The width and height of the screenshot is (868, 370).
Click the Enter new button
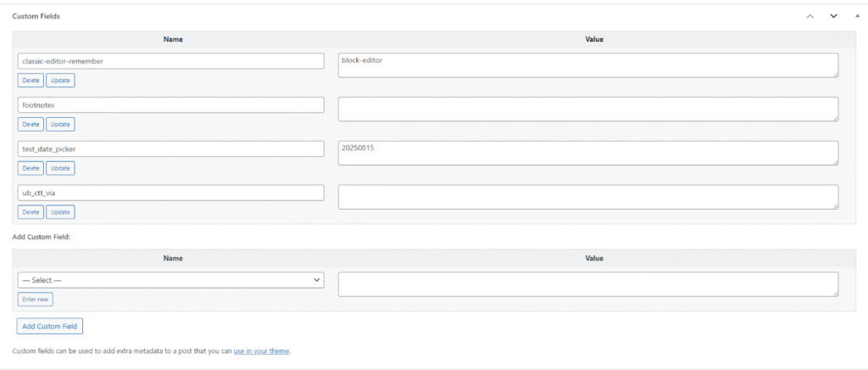coord(36,299)
